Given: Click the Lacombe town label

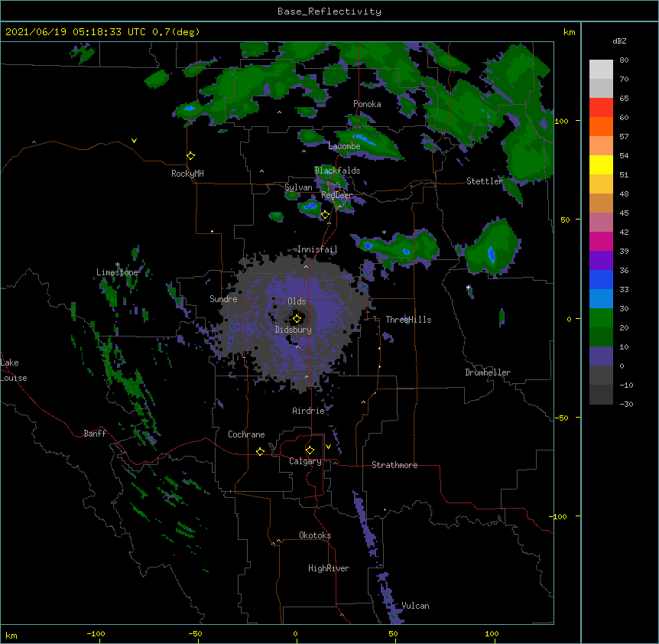Looking at the screenshot, I should pos(344,146).
